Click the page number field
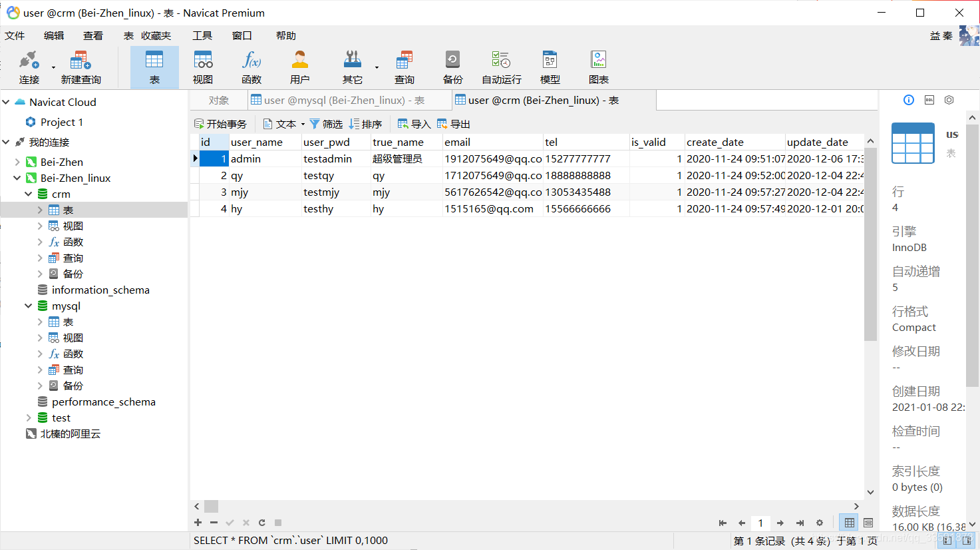 pyautogui.click(x=760, y=523)
